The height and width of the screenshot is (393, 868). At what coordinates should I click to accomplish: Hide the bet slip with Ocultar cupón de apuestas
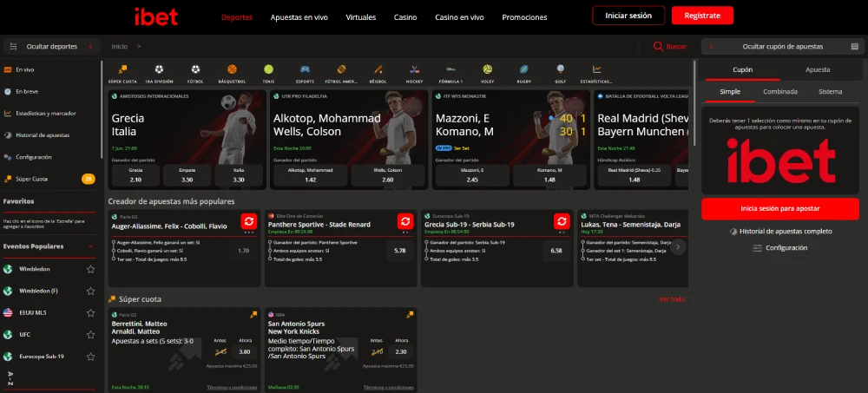[x=782, y=47]
